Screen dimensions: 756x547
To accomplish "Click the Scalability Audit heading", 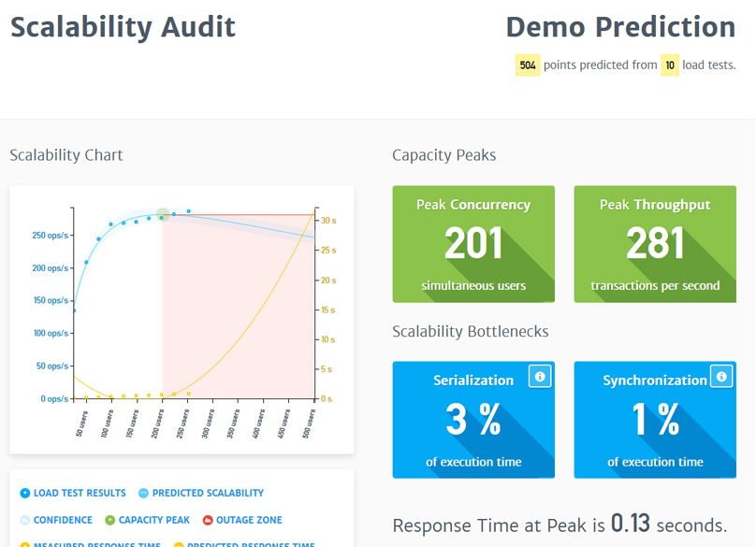I will pos(123,27).
